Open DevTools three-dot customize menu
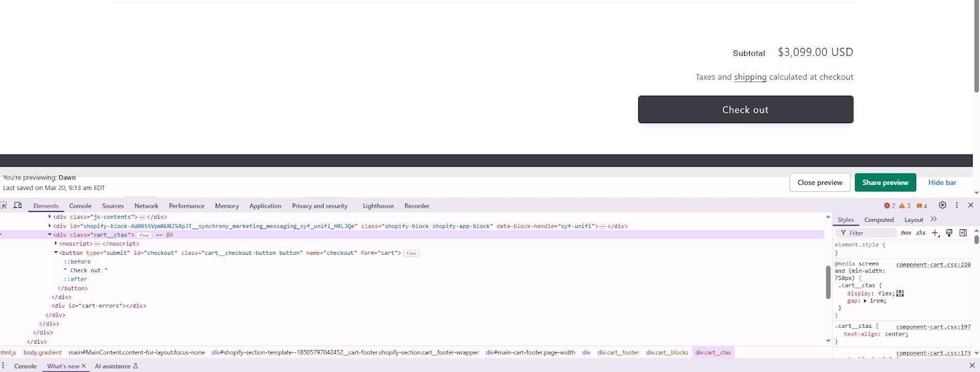Viewport: 980px width, 372px height. coord(957,205)
